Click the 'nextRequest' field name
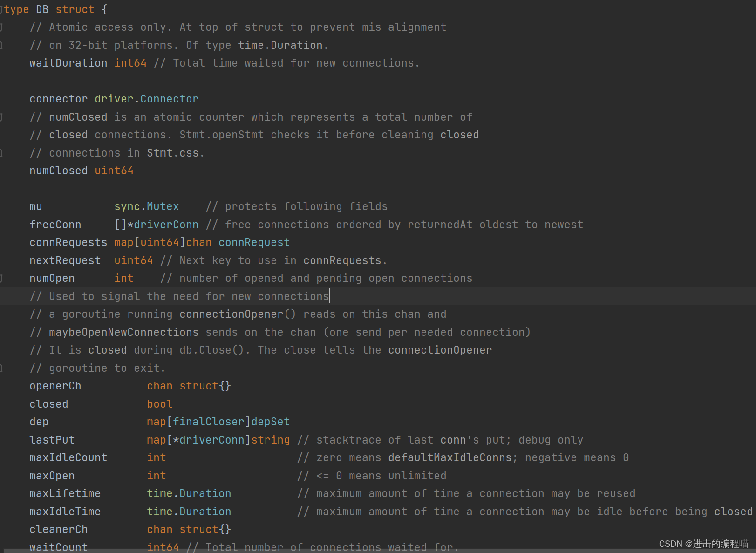This screenshot has height=553, width=756. pyautogui.click(x=65, y=260)
